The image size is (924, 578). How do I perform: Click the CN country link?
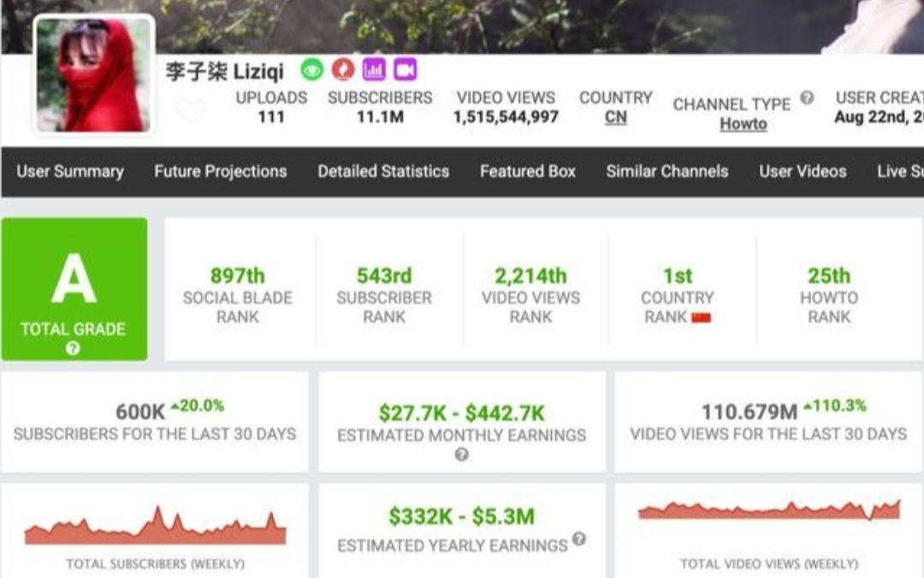coord(616,117)
